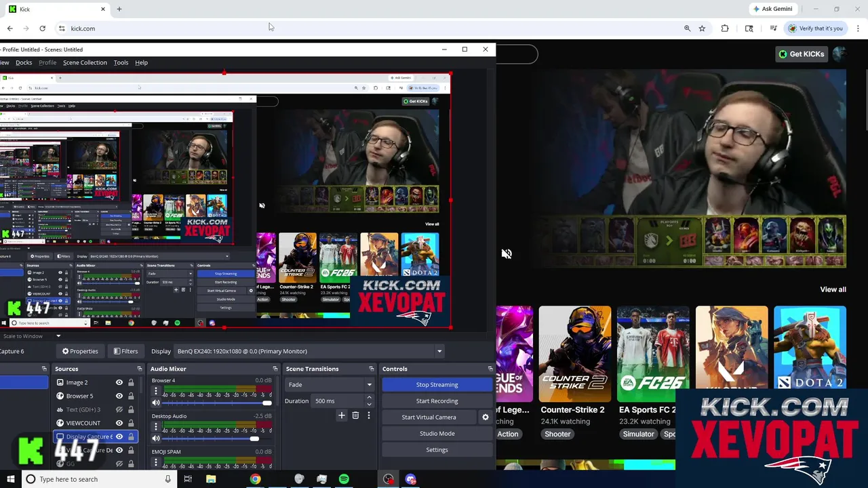Open Desktop Audio options menu

click(x=156, y=427)
